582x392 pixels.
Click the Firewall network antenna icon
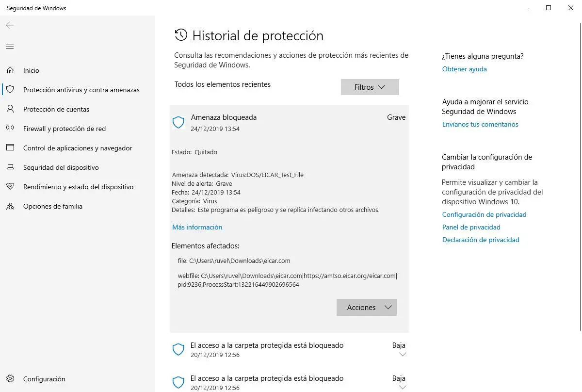pos(10,129)
